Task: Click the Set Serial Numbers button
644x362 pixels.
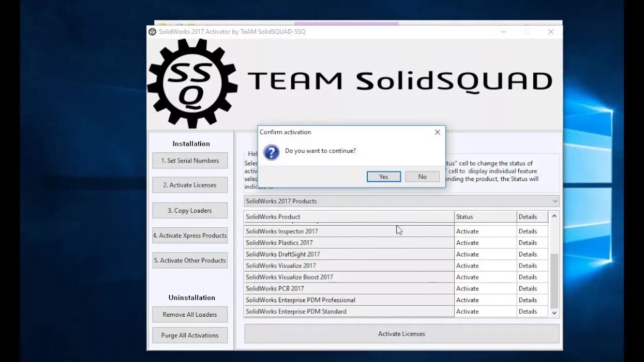Action: [x=190, y=160]
